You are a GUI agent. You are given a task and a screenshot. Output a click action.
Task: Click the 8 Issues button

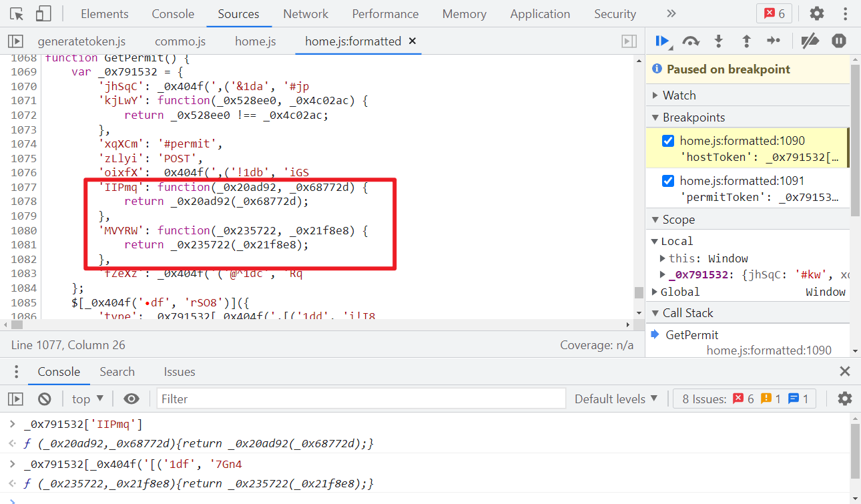744,399
